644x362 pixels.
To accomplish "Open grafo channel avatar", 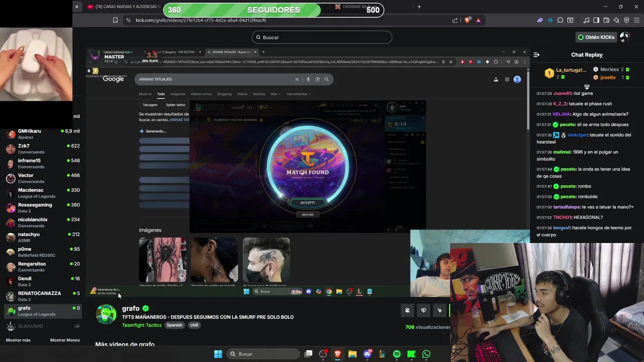I will tap(106, 315).
